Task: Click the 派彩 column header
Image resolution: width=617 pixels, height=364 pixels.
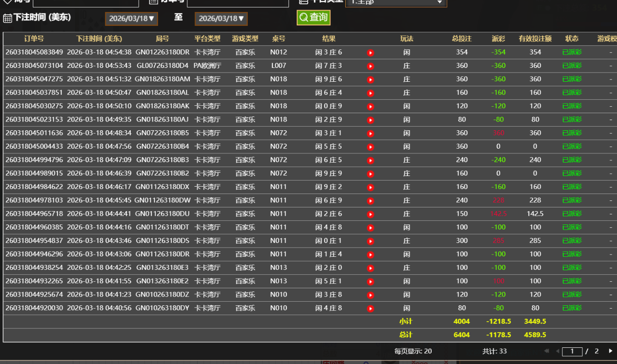Action: point(498,39)
